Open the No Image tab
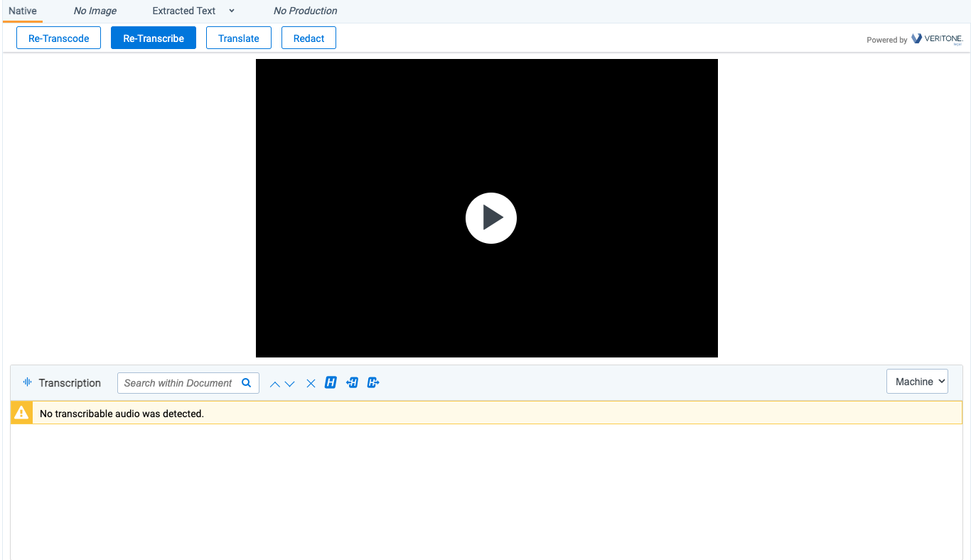This screenshot has height=560, width=971. click(95, 11)
